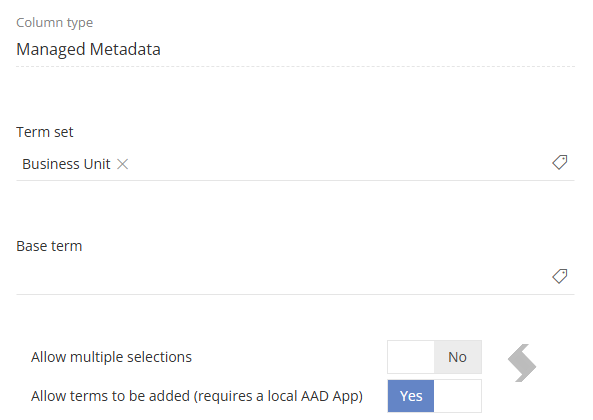Click the Allow terms to be added label
Screen dimensions: 593x420
(x=197, y=396)
